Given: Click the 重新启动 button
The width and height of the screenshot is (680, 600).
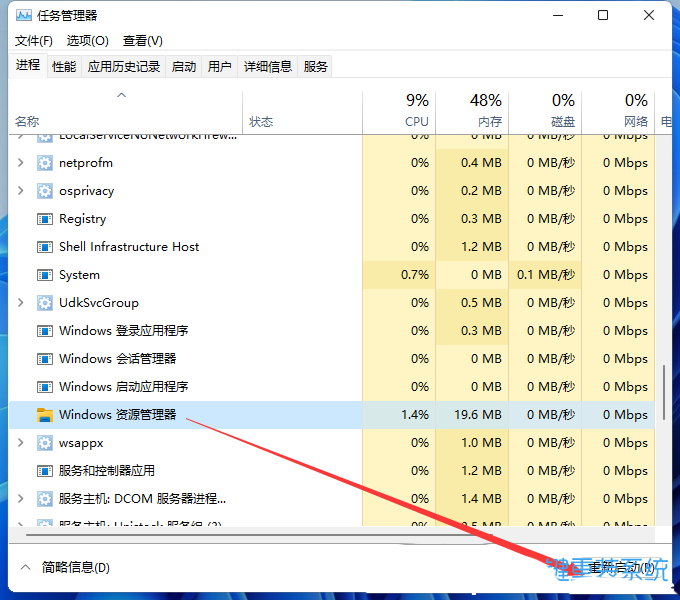Looking at the screenshot, I should tap(621, 567).
